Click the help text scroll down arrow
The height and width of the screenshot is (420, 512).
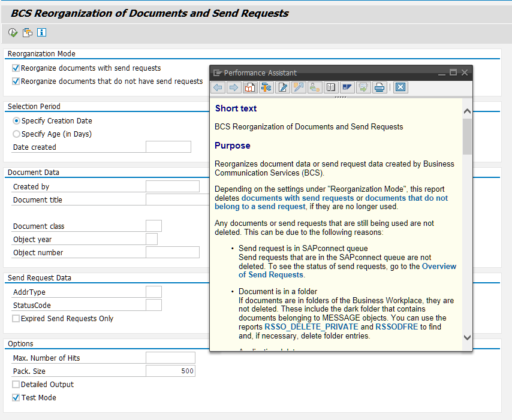(467, 337)
